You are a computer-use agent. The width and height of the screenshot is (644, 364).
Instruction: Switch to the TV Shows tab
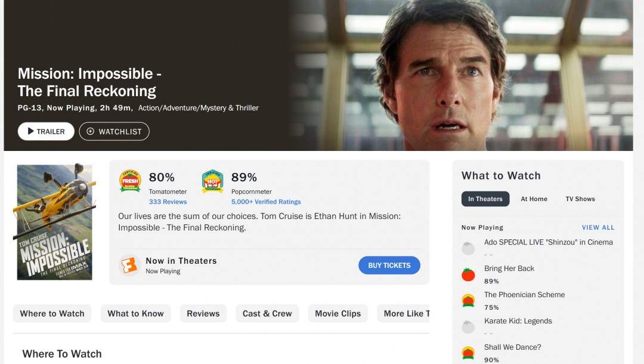[580, 199]
